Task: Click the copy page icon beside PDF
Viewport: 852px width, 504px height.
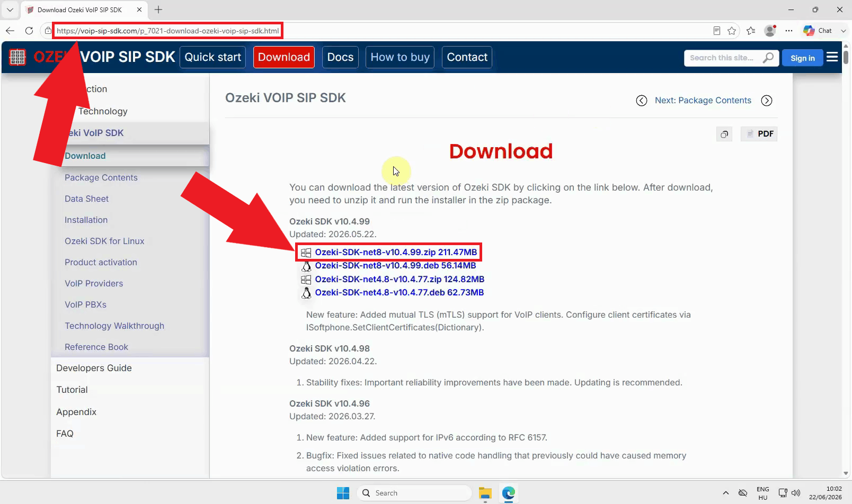Action: pos(724,134)
